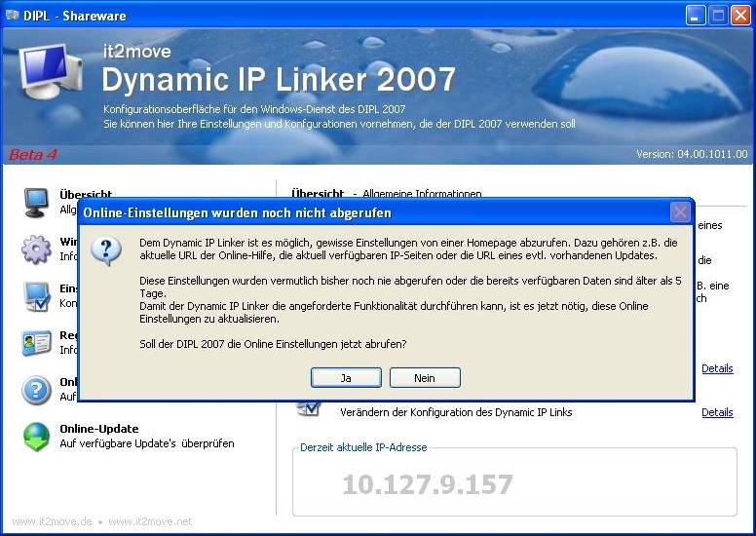Viewport: 756px width, 536px height.
Task: Open the Online-Hilfe question mark icon
Action: (36, 390)
